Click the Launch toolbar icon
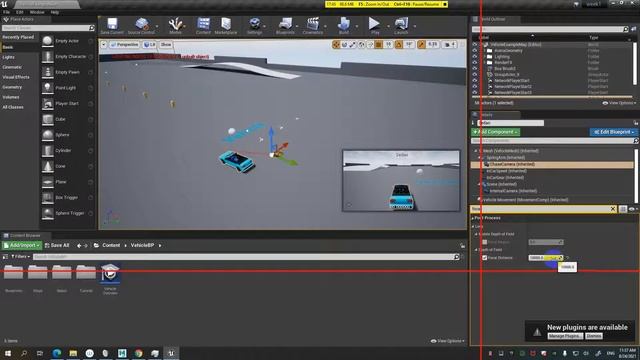This screenshot has width=640, height=360. (401, 24)
